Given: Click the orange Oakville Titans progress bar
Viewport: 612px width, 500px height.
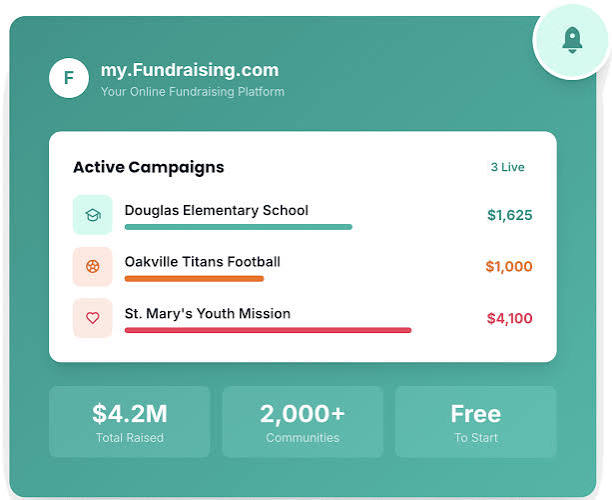Looking at the screenshot, I should click(x=194, y=279).
